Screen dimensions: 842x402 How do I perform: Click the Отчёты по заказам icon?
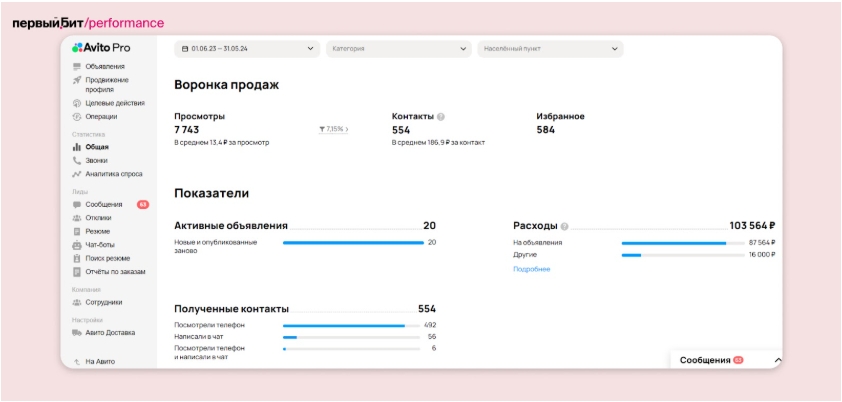77,272
